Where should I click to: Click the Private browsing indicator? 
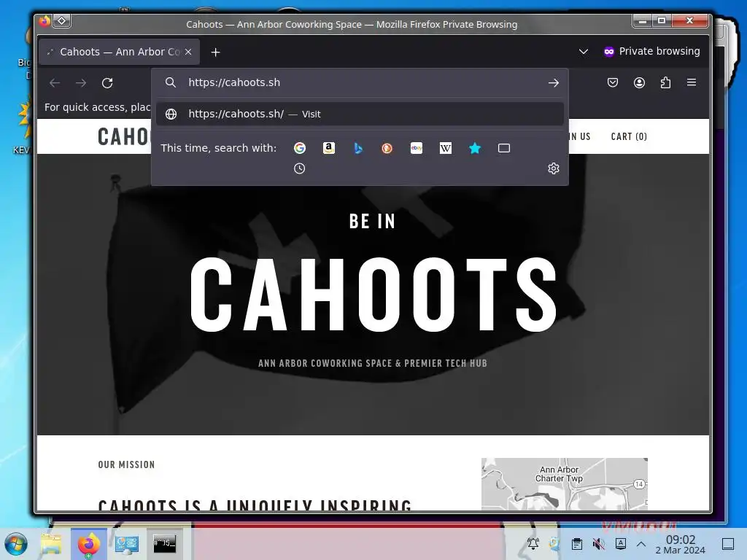[651, 52]
